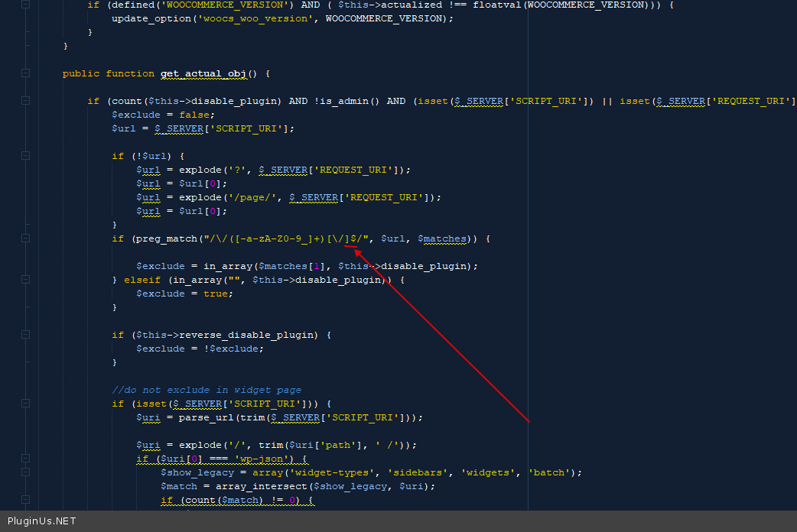Click the 'do not exclude in widget page' comment
This screenshot has width=797, height=532.
pyautogui.click(x=207, y=390)
